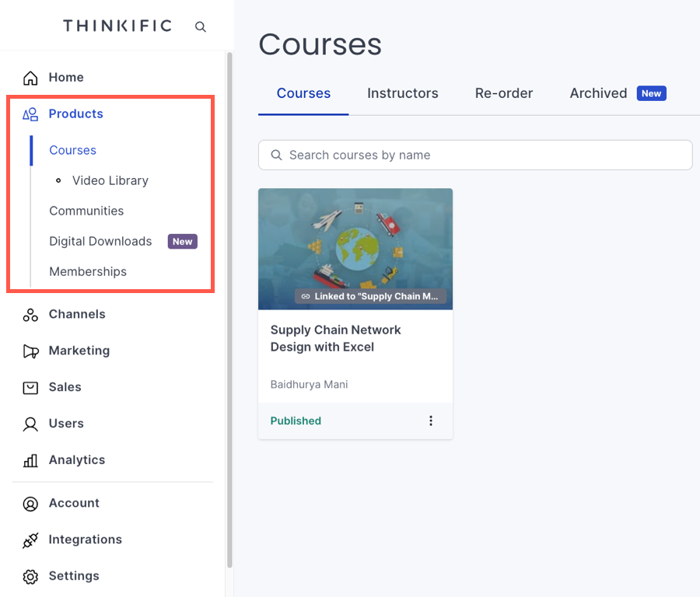
Task: Click the Products shapes icon
Action: point(30,114)
